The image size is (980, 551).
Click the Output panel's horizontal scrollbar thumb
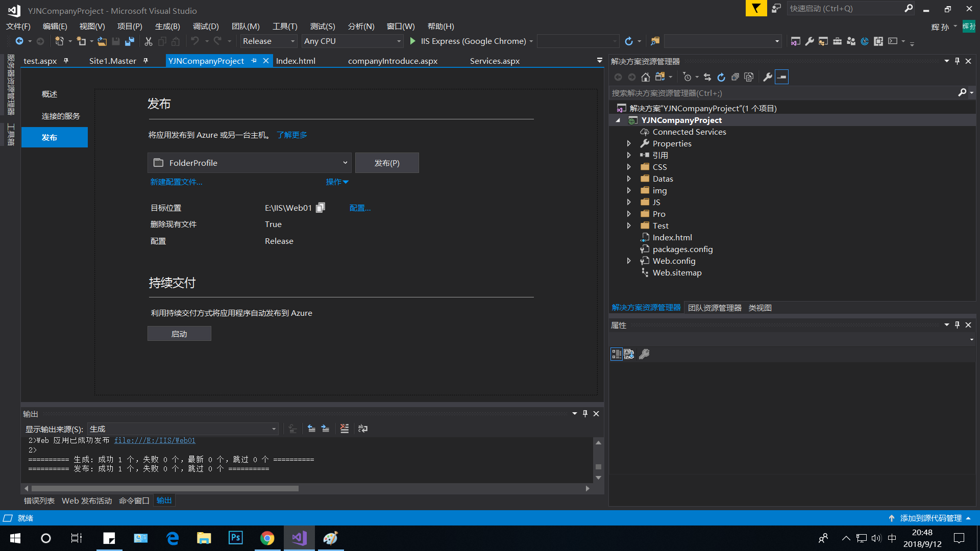pyautogui.click(x=165, y=489)
